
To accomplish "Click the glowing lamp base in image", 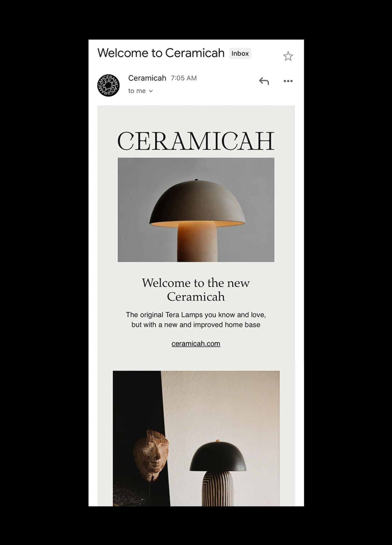I will coord(197,241).
